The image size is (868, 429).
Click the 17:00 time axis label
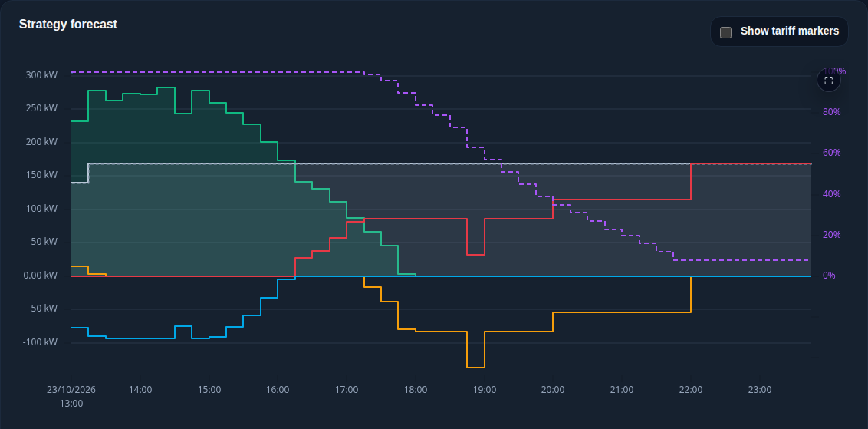[x=347, y=390]
